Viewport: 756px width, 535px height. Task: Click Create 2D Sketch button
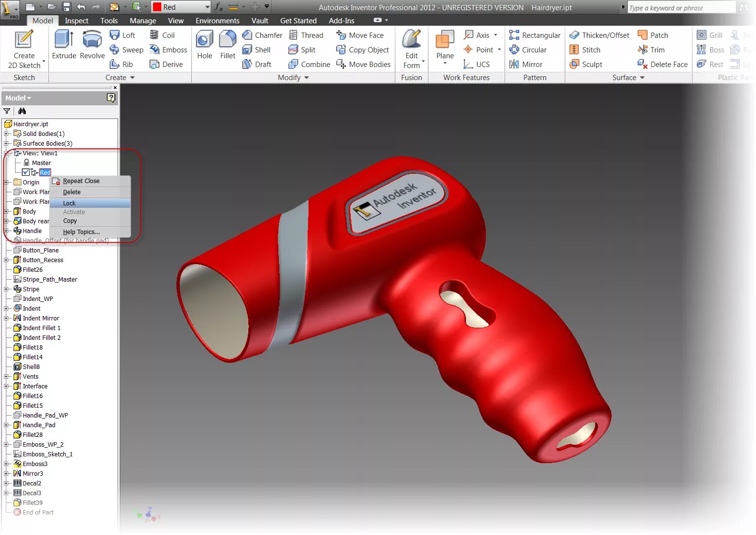[24, 49]
